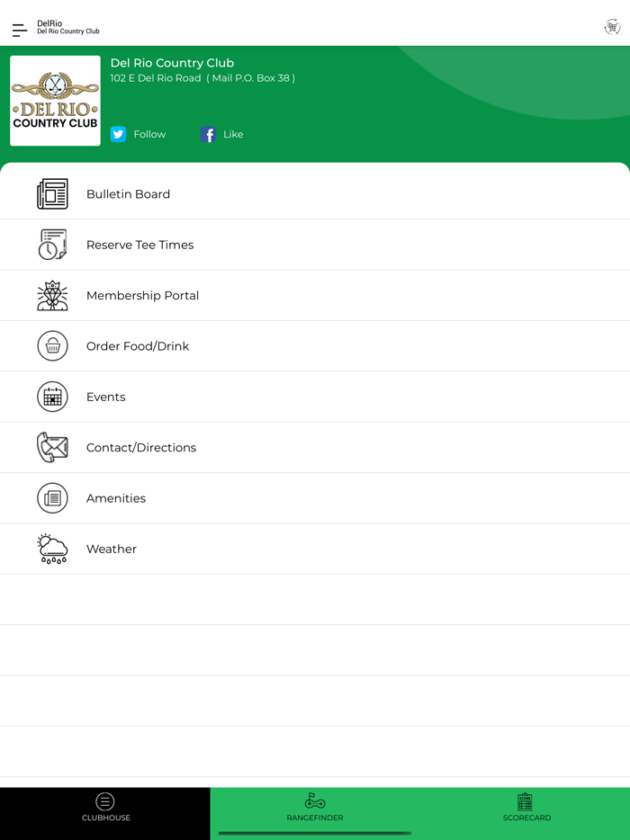Open Contact/Directions
This screenshot has height=840, width=630.
coord(315,447)
